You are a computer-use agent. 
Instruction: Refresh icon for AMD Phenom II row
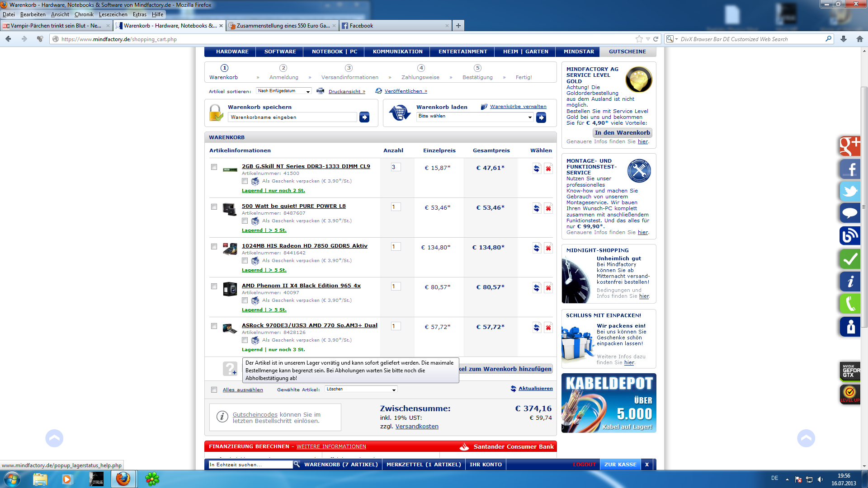(x=537, y=288)
